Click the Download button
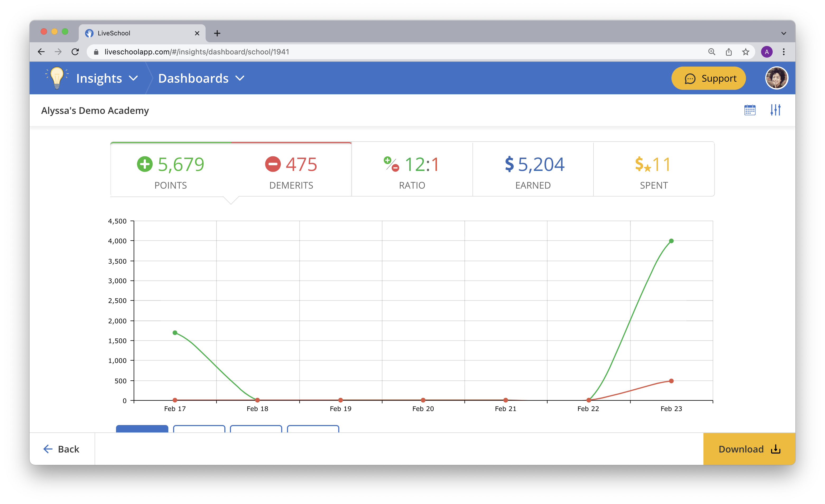The height and width of the screenshot is (504, 825). point(748,449)
